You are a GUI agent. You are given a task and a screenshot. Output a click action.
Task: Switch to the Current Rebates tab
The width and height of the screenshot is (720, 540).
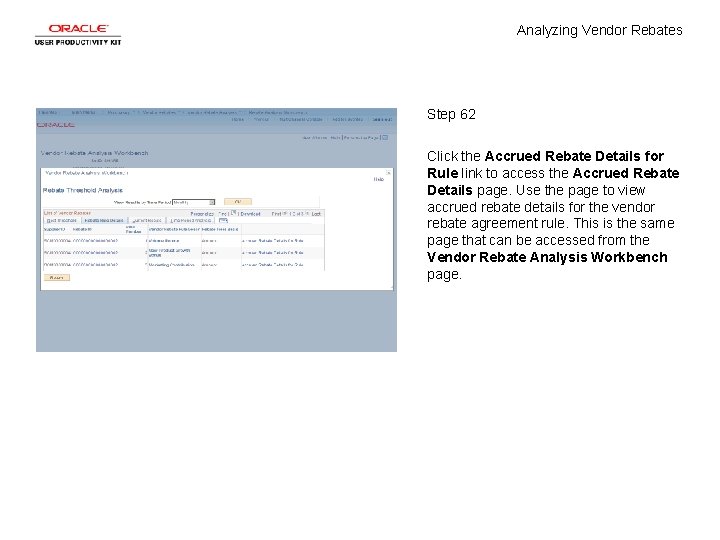(x=147, y=220)
